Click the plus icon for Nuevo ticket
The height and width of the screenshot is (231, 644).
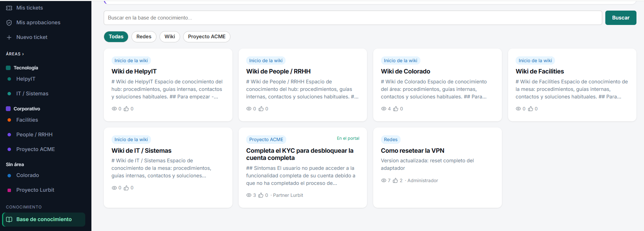click(9, 37)
